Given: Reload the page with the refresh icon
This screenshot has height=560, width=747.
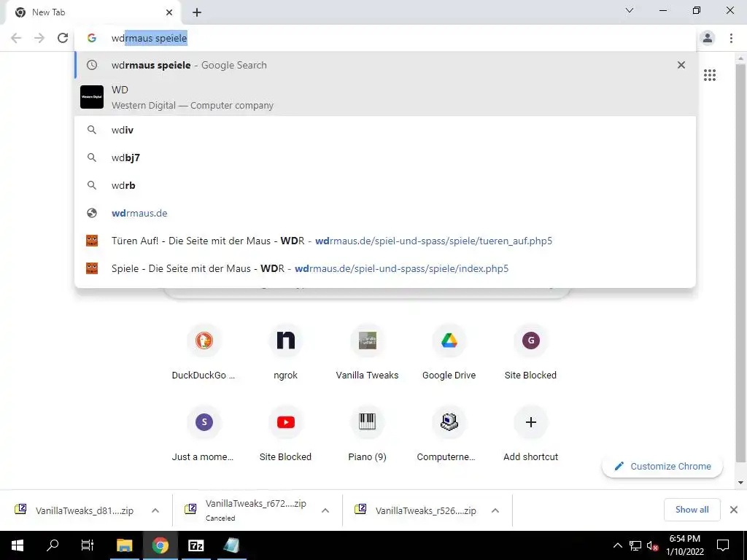Looking at the screenshot, I should point(63,38).
